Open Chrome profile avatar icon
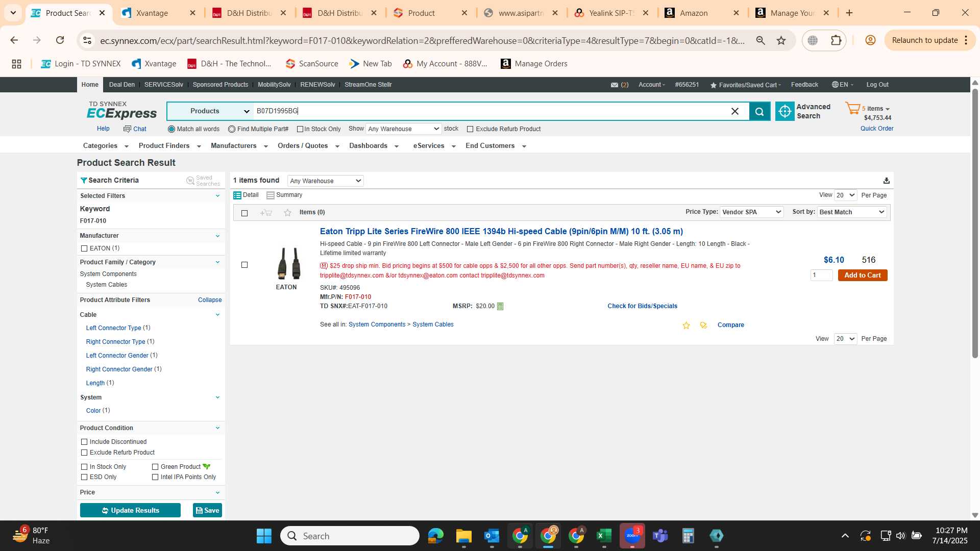 pos(870,40)
